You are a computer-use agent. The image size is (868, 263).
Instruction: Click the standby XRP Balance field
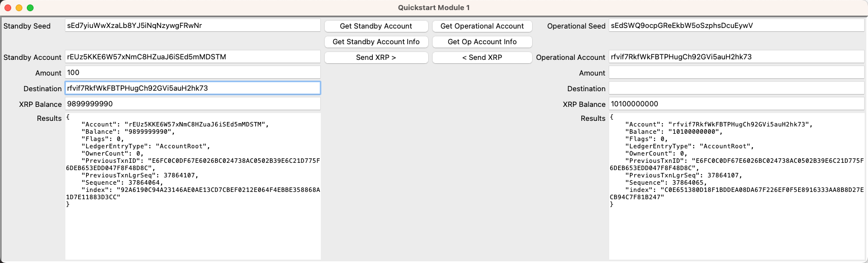coord(192,104)
